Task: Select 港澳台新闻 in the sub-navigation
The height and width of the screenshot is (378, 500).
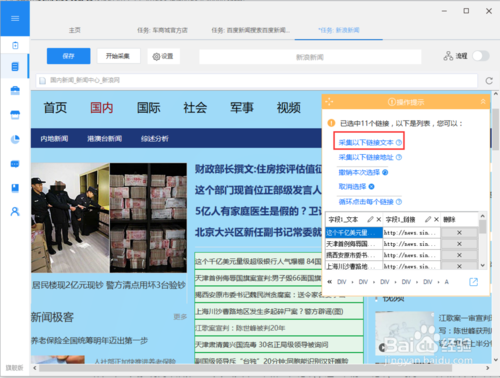Action: tap(105, 139)
